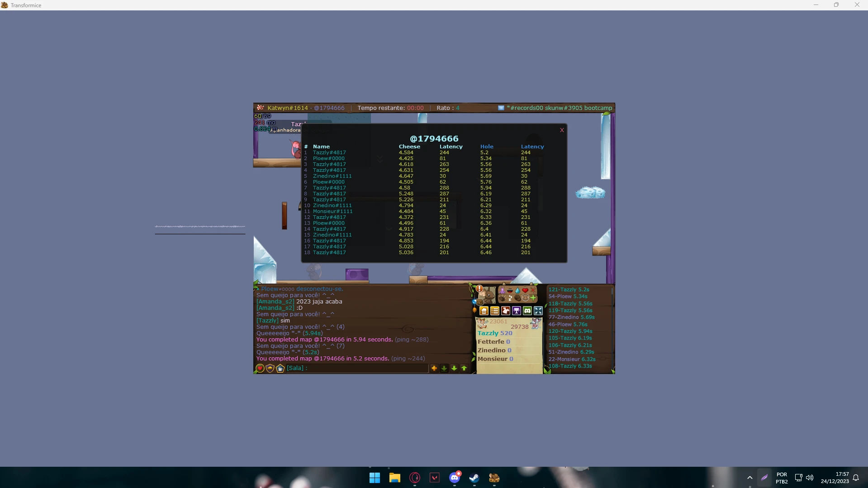The width and height of the screenshot is (868, 488).
Task: Click hole time 6.46 in table
Action: point(486,252)
